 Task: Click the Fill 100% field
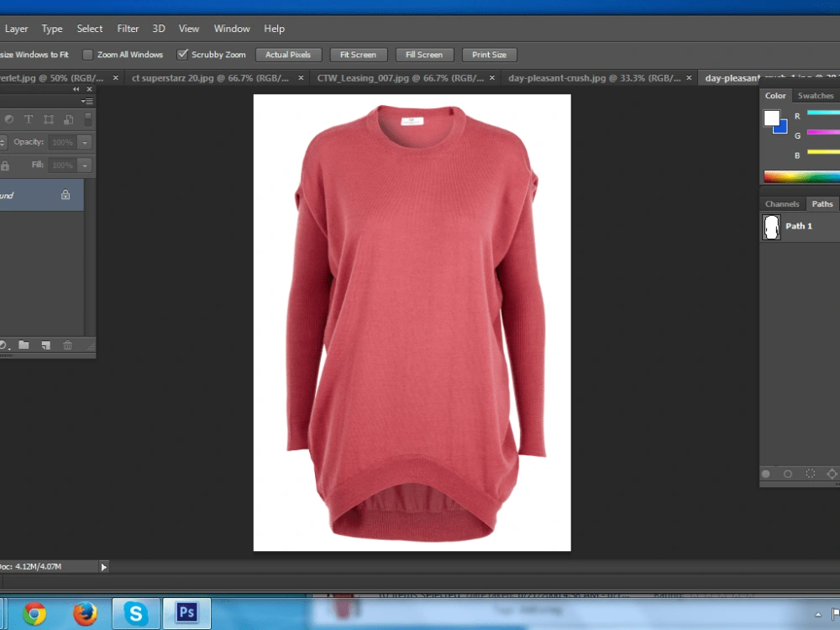[63, 165]
